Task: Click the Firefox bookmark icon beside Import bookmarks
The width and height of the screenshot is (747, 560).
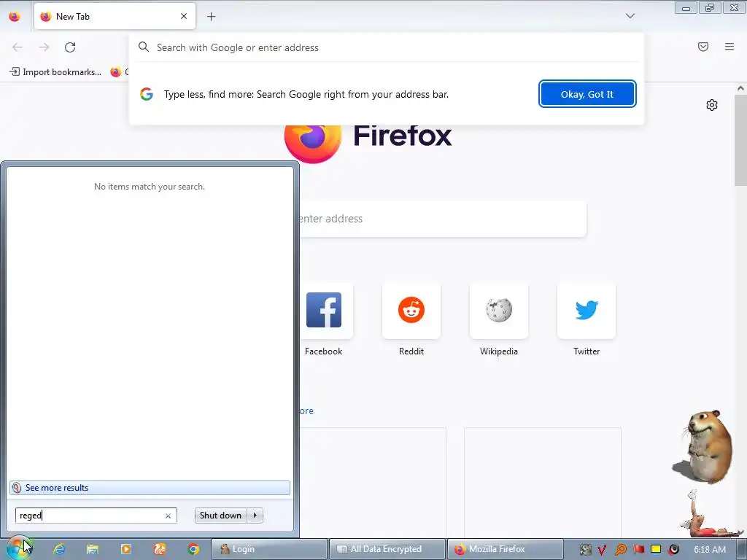Action: [x=115, y=72]
